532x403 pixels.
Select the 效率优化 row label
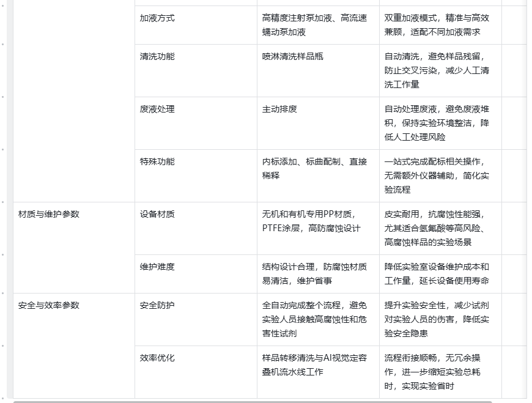click(x=153, y=359)
